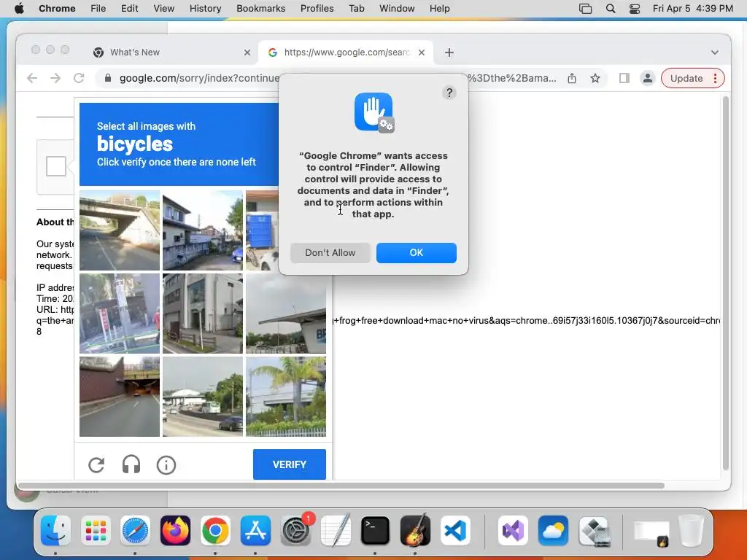
Task: Open Visual Studio Code from Dock
Action: tap(455, 530)
